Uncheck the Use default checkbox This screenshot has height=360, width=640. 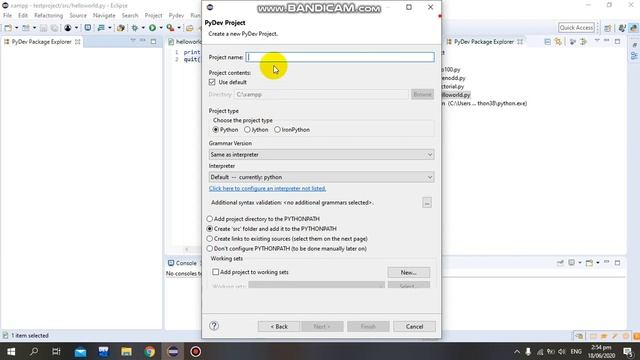pos(212,82)
